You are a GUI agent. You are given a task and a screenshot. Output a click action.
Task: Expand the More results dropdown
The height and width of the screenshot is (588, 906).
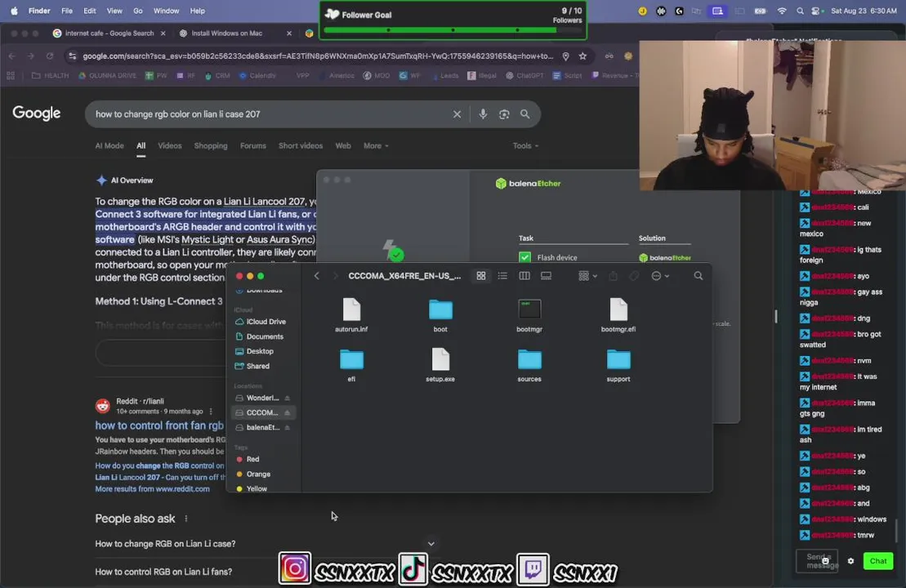(x=376, y=146)
